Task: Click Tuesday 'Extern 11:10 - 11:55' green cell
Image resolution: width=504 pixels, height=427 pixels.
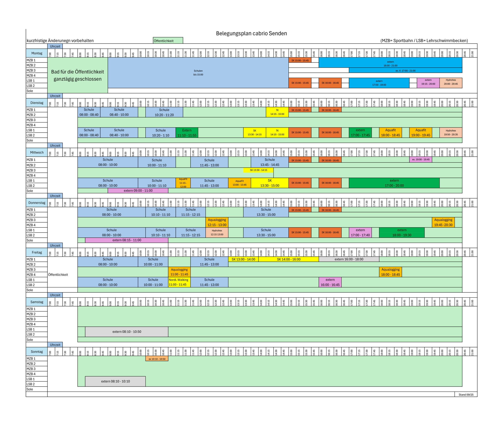Action: 187,133
